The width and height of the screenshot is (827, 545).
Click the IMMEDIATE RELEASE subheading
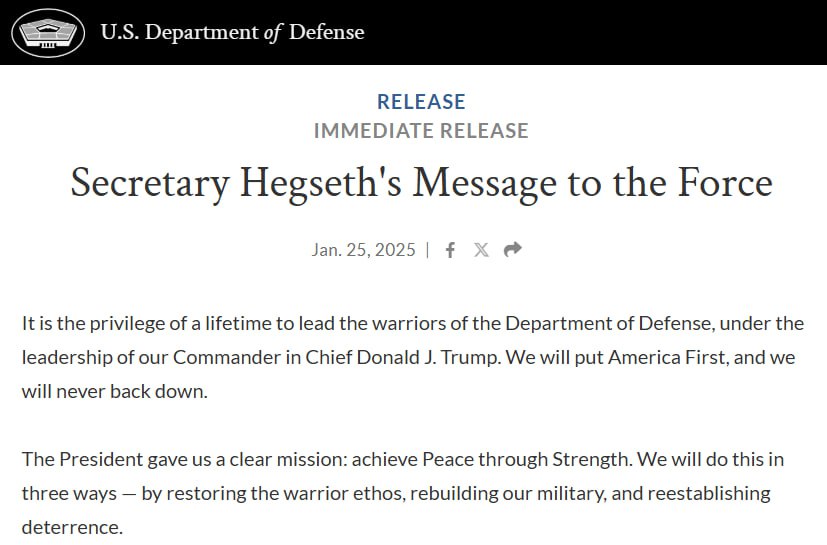[x=421, y=131]
